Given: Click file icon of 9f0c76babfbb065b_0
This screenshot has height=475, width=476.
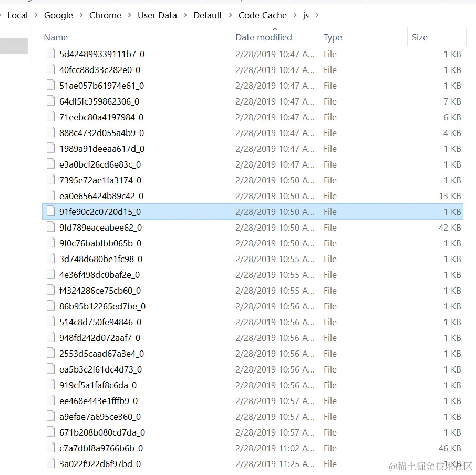Looking at the screenshot, I should (50, 243).
